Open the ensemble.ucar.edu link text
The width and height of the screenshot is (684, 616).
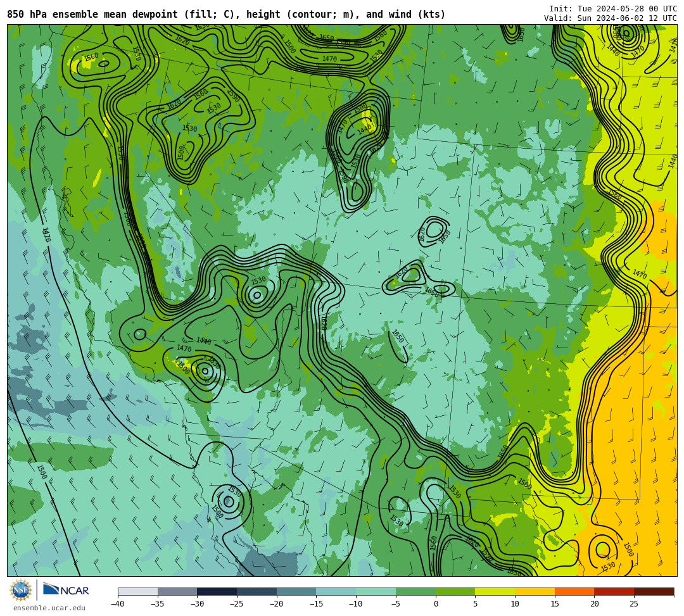point(49,608)
